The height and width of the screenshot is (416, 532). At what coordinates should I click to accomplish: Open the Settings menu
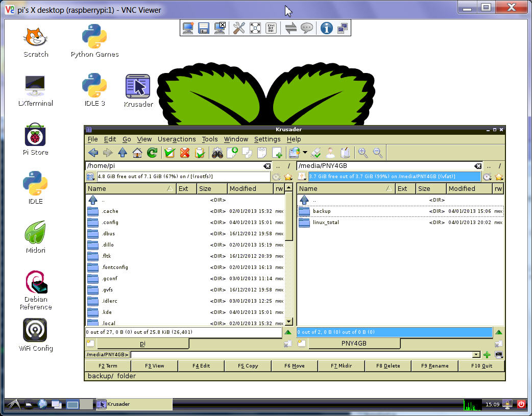267,139
